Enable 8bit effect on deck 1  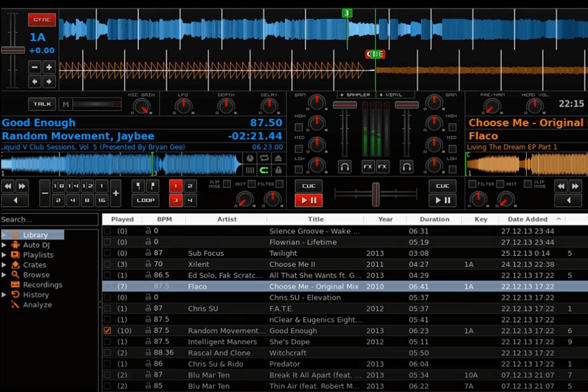coord(251,184)
